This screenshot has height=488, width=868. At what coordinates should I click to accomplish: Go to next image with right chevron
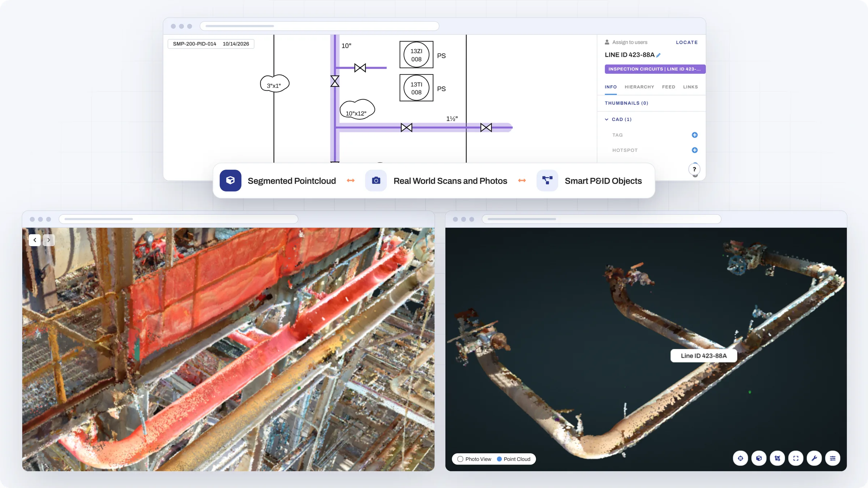(x=49, y=240)
